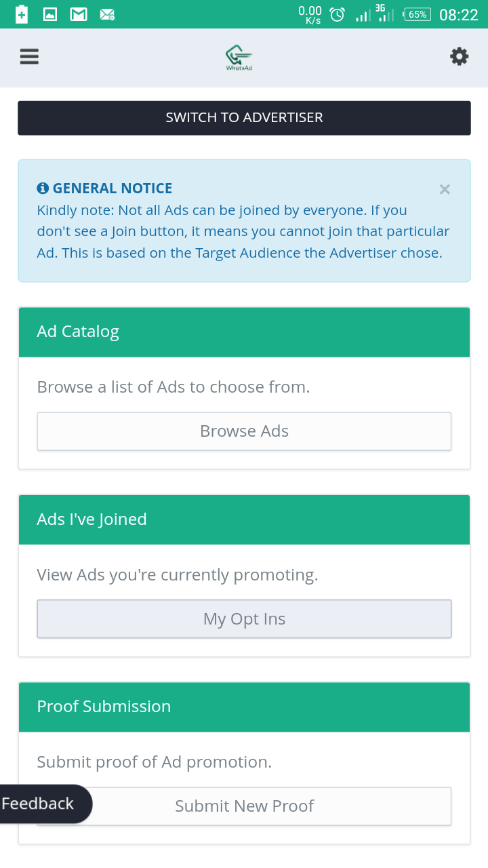Tap the WhatsAd logo in header

click(x=239, y=58)
